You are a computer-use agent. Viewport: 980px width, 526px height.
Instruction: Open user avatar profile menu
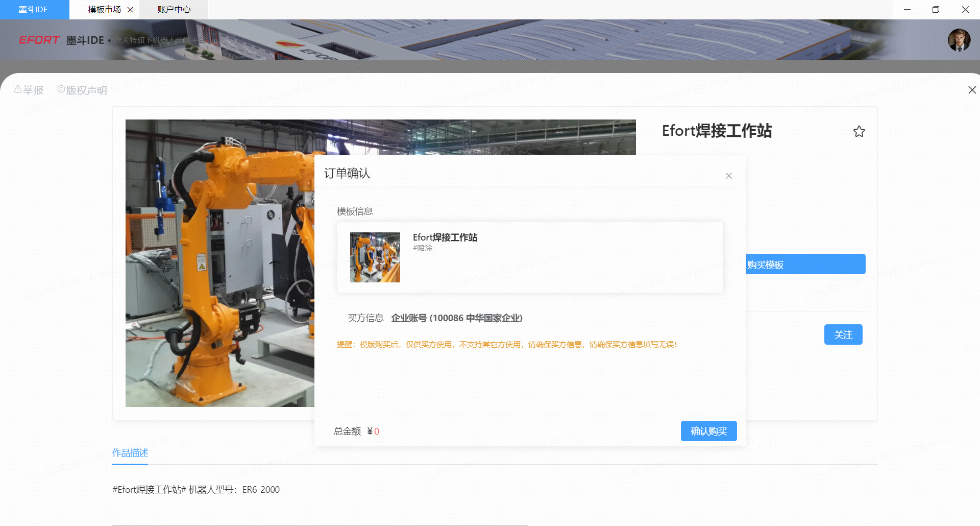click(959, 40)
